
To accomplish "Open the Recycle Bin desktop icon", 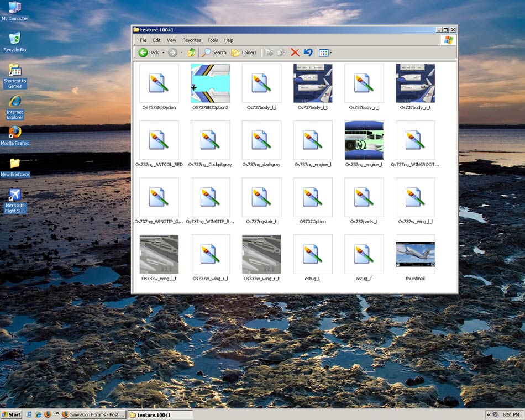I will (x=15, y=39).
